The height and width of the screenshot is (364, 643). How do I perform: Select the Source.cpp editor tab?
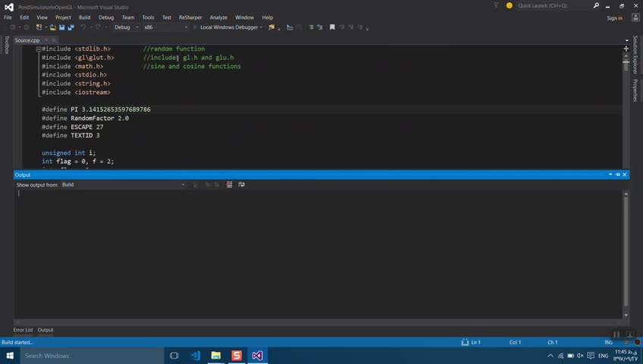[x=27, y=40]
